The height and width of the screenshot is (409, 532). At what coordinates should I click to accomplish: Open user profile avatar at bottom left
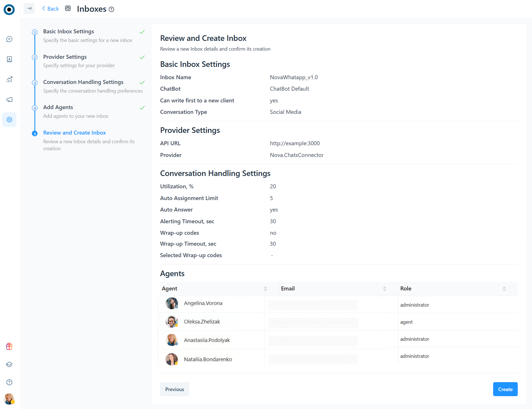9,399
